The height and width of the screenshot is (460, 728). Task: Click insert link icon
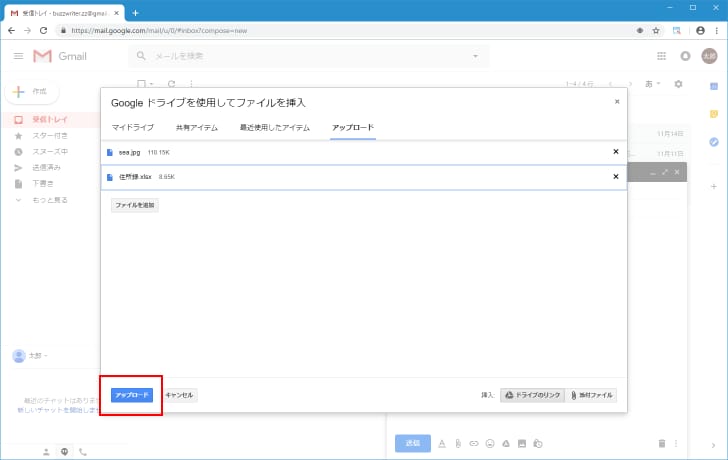click(x=474, y=444)
